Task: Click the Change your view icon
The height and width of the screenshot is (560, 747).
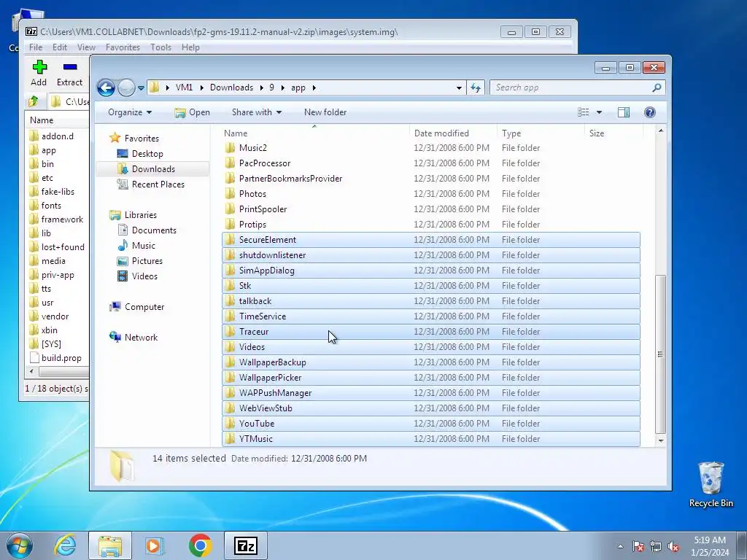Action: (583, 112)
